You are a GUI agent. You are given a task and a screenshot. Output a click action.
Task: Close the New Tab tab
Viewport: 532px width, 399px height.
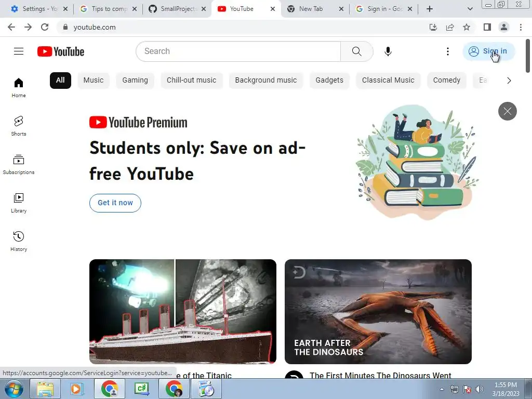click(x=341, y=9)
